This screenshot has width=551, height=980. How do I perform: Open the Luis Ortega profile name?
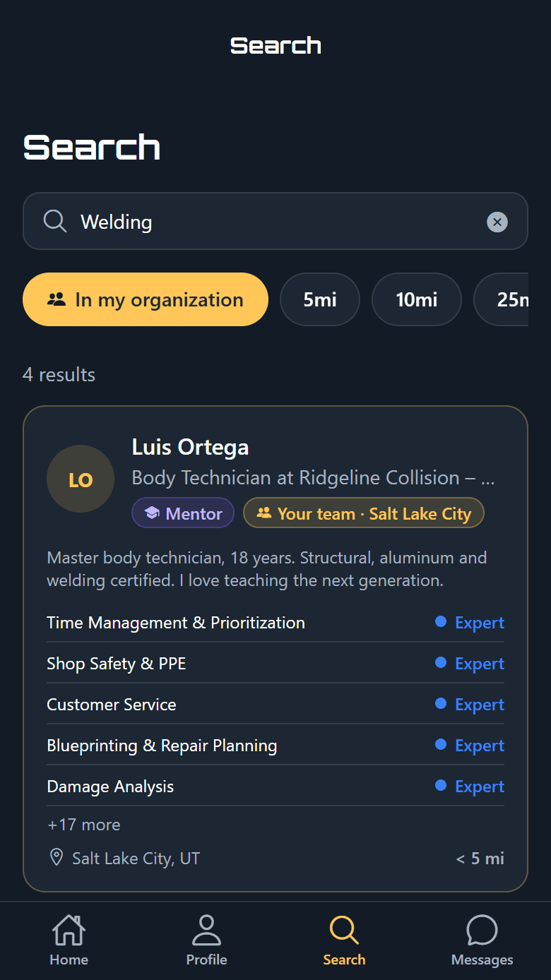point(190,447)
